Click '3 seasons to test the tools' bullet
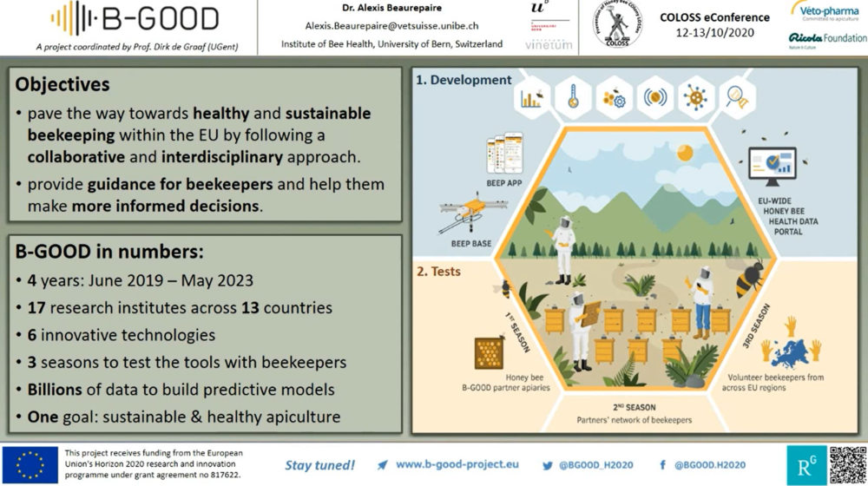Image resolution: width=868 pixels, height=486 pixels. tap(187, 362)
